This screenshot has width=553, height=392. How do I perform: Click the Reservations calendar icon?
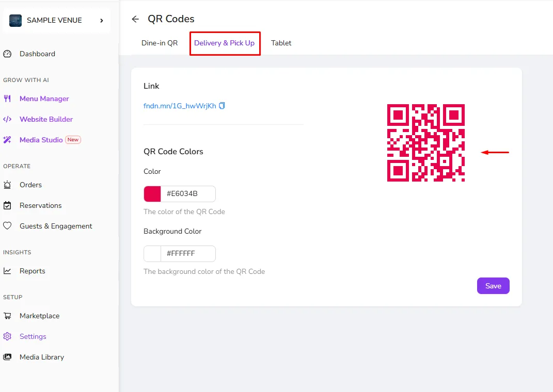[7, 205]
